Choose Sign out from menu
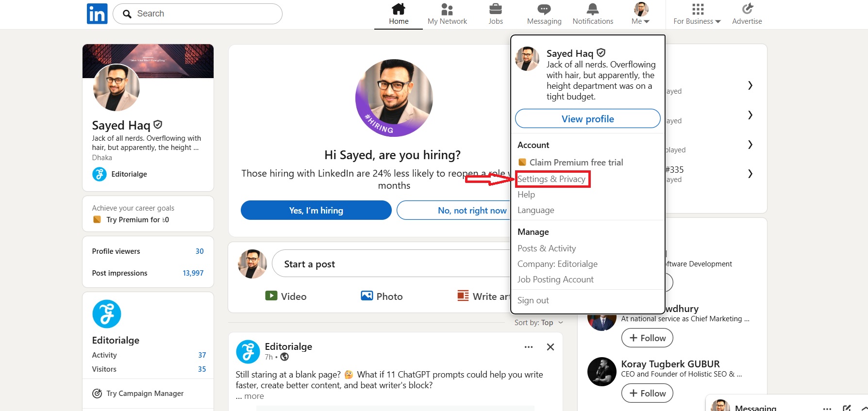 click(533, 300)
